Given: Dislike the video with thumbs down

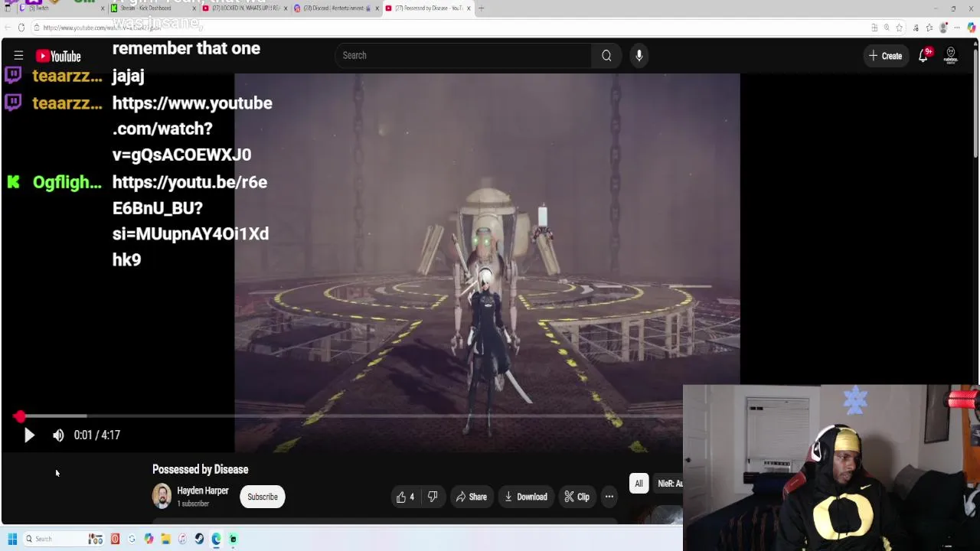Looking at the screenshot, I should (433, 497).
